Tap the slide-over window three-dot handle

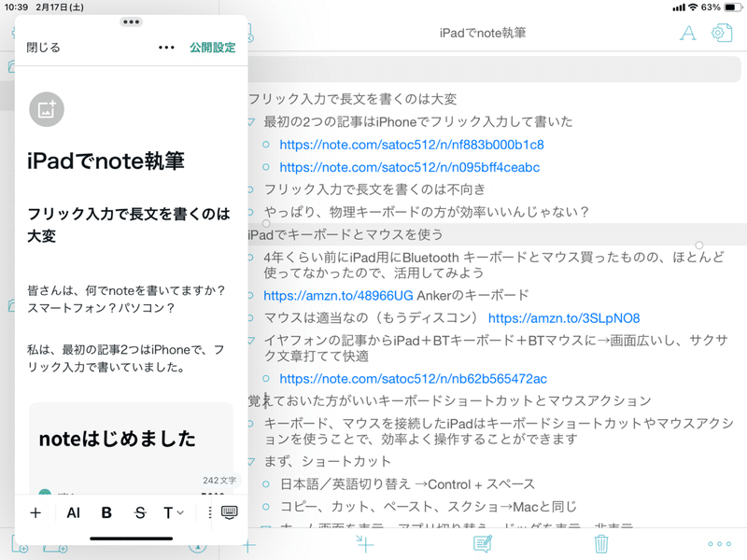(131, 21)
